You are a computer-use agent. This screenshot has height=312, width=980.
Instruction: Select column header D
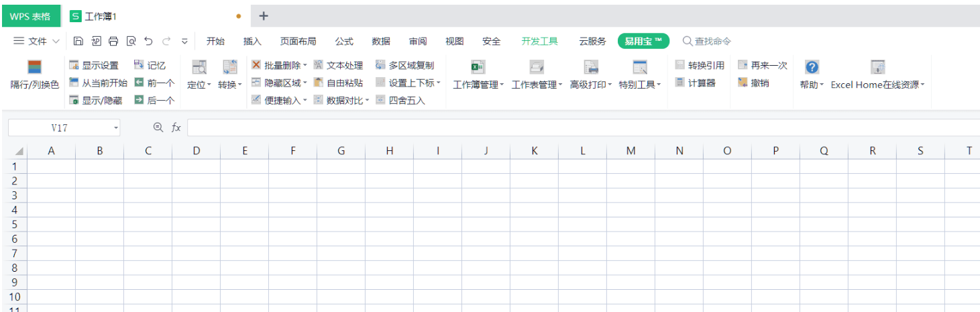197,151
